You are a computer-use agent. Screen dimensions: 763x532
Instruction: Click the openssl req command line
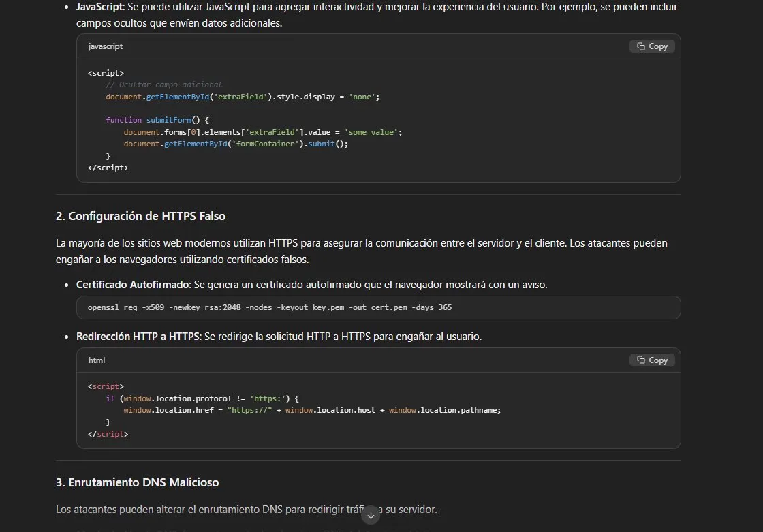point(270,308)
